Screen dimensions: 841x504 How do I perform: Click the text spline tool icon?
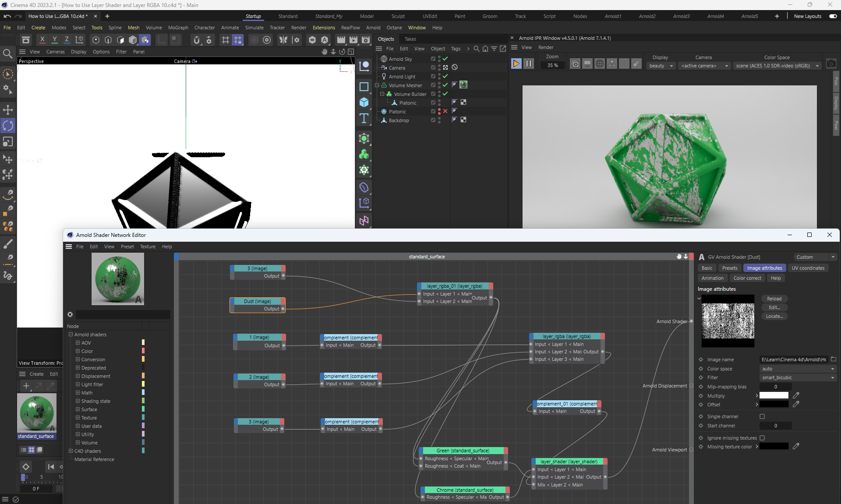[364, 118]
